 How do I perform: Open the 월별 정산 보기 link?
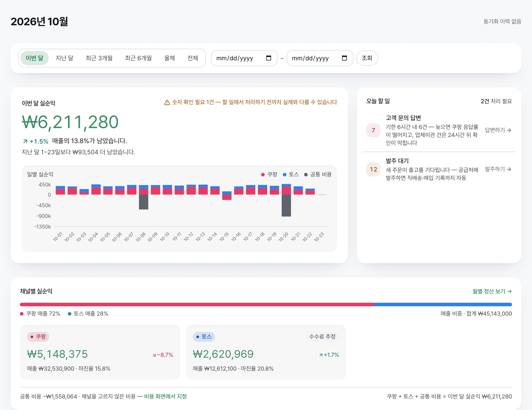coord(492,291)
